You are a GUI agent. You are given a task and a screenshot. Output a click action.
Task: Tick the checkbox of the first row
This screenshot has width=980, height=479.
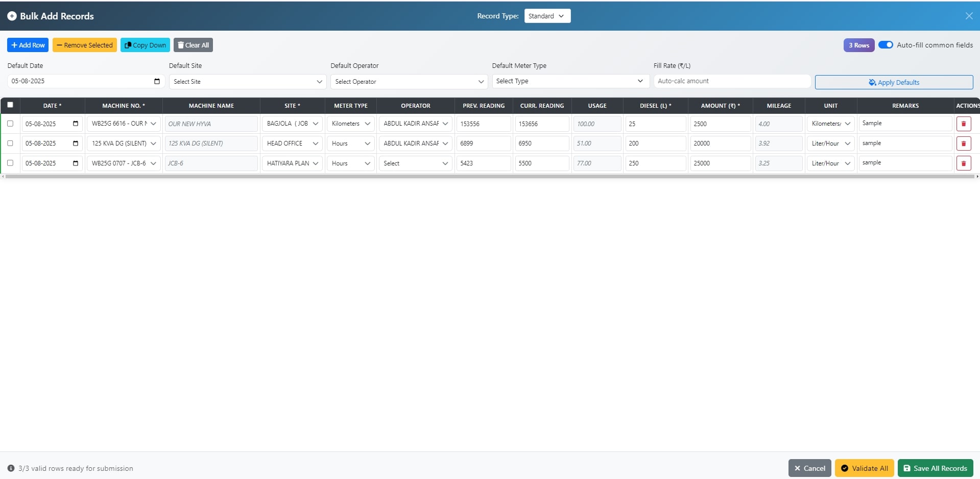(x=10, y=124)
